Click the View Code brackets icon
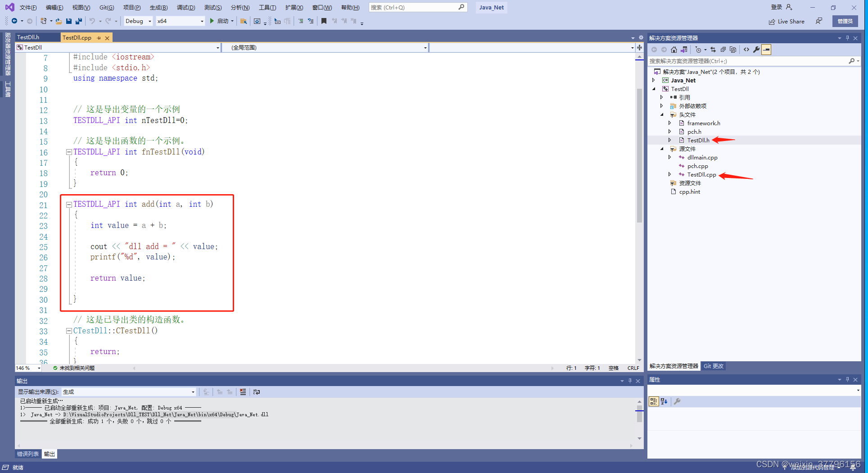 coord(746,50)
